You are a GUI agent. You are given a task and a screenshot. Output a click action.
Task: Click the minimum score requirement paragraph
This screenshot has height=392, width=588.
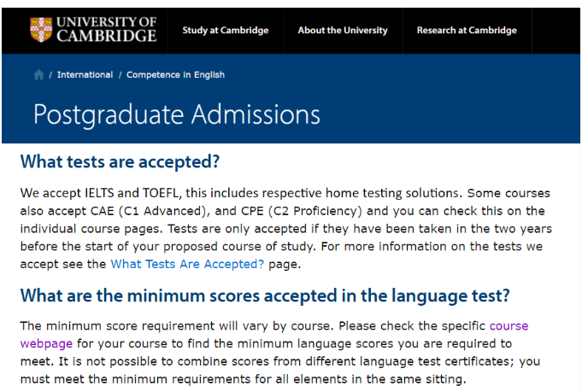tap(280, 352)
